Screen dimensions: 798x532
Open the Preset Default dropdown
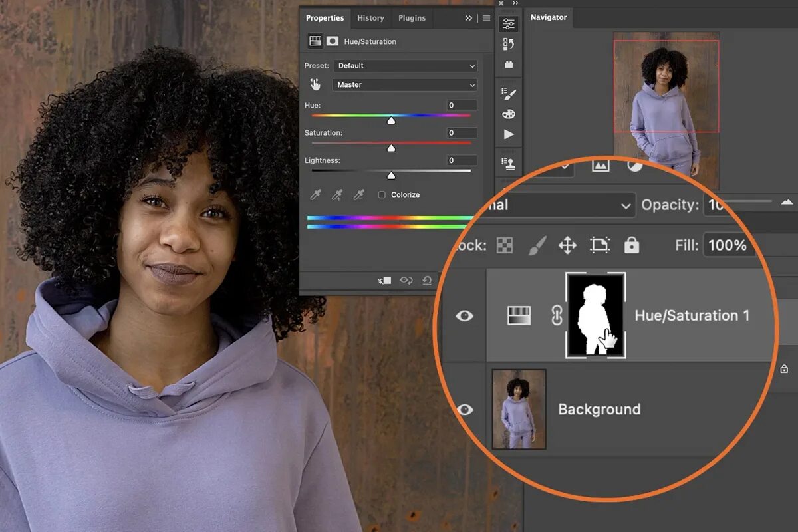(x=405, y=66)
